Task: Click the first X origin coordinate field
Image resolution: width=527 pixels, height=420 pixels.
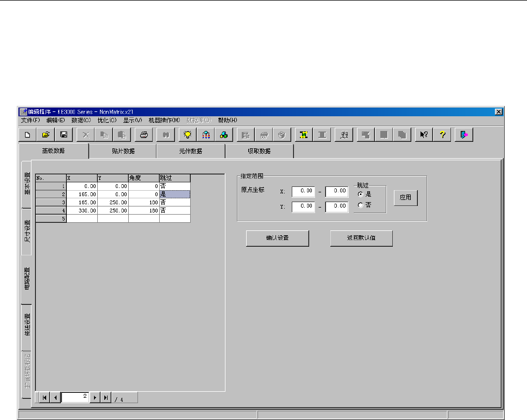Action: click(303, 191)
